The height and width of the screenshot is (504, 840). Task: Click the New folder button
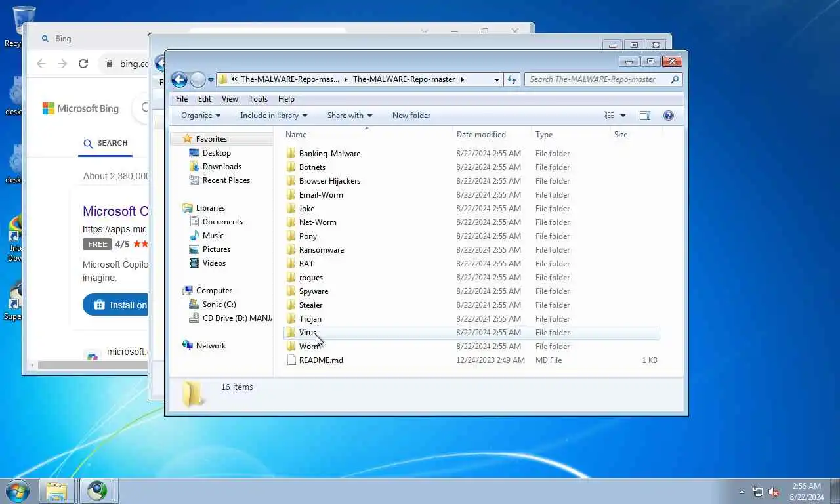pyautogui.click(x=411, y=115)
